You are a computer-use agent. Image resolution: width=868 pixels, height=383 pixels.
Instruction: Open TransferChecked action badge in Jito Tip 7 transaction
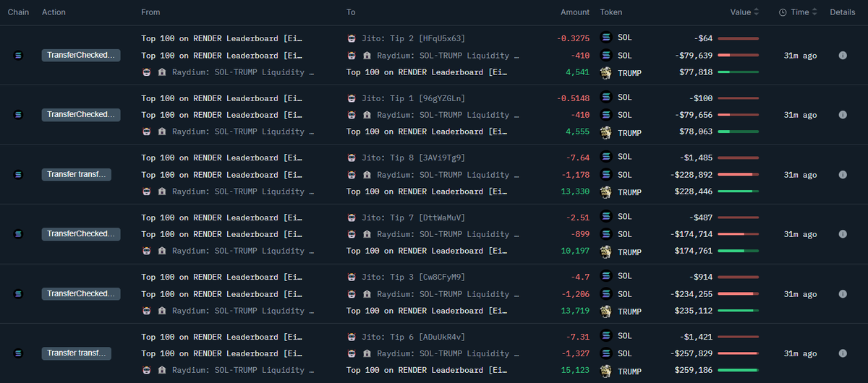point(81,233)
